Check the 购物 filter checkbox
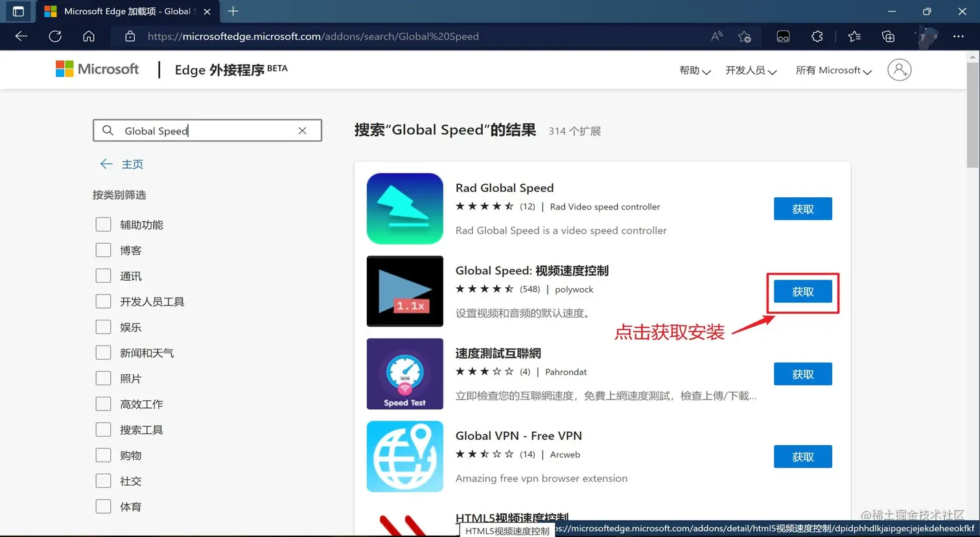Screen dimensions: 980x537 coord(103,455)
